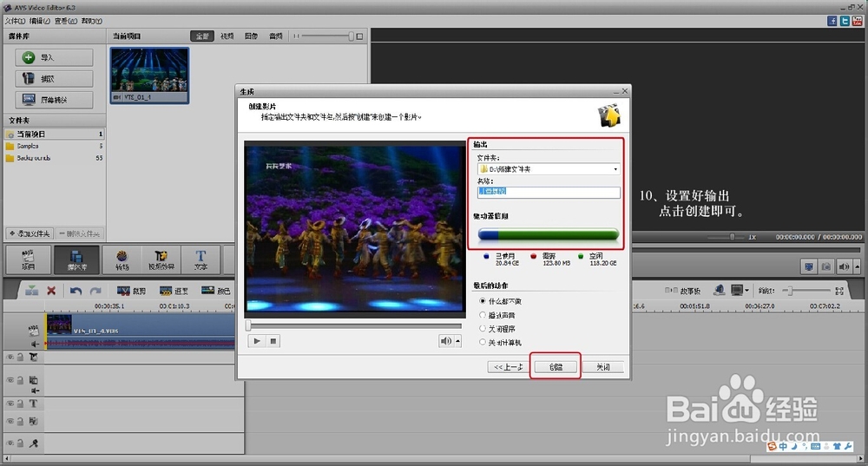Open the Media Library tab in center toolbar

(x=76, y=259)
